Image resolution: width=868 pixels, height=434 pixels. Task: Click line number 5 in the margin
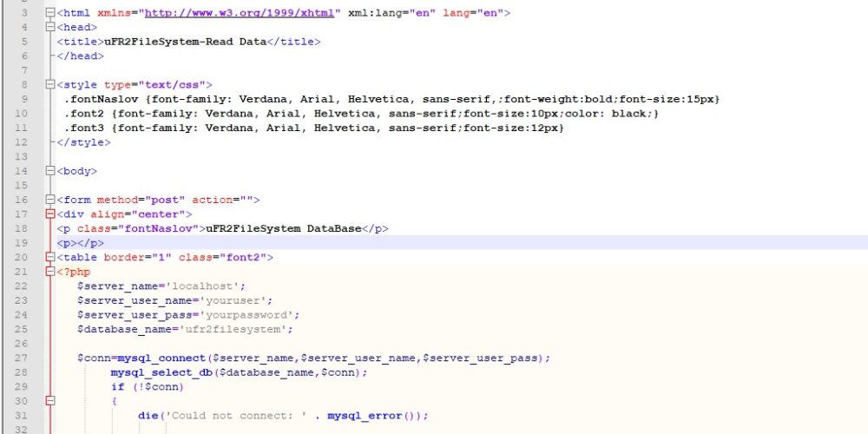pos(23,42)
